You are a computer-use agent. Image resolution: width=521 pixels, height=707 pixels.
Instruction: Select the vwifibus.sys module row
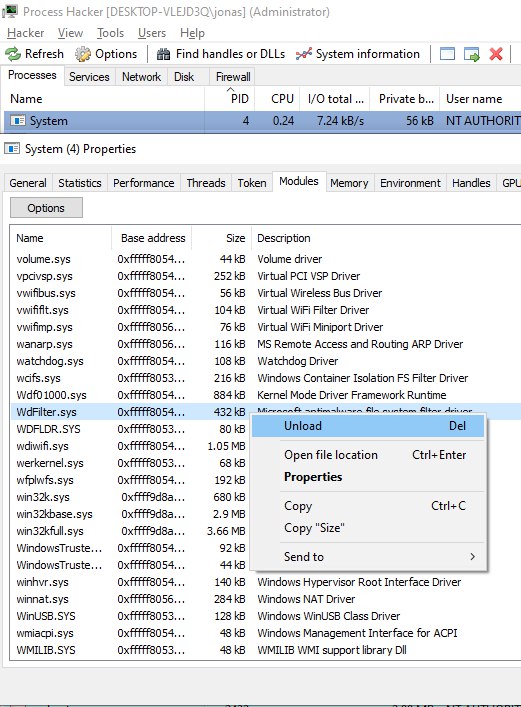265,293
